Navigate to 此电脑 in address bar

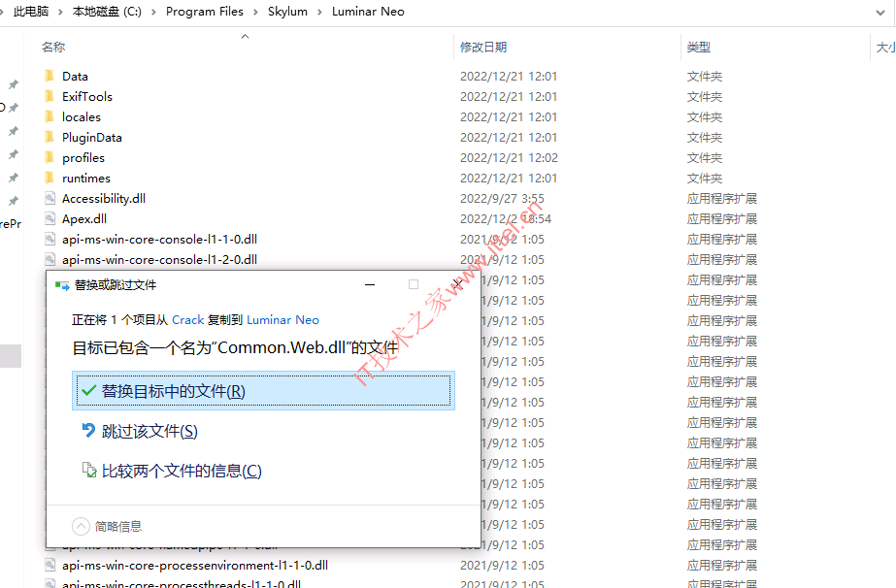pos(31,12)
